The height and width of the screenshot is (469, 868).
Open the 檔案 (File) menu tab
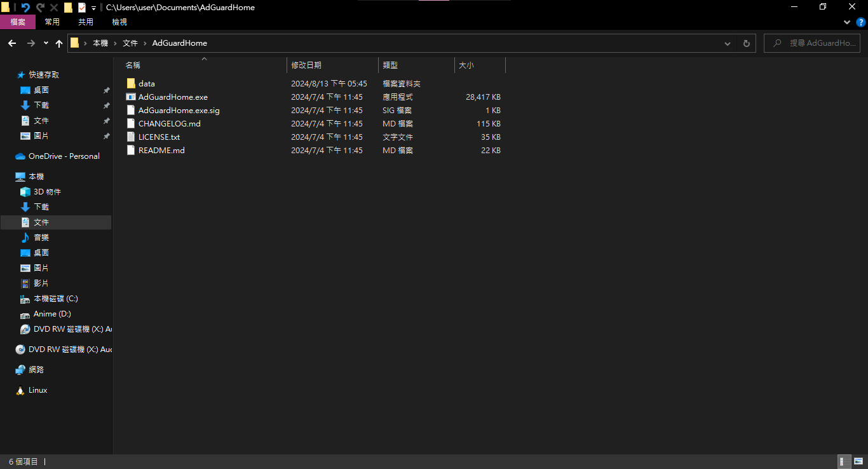click(x=18, y=22)
